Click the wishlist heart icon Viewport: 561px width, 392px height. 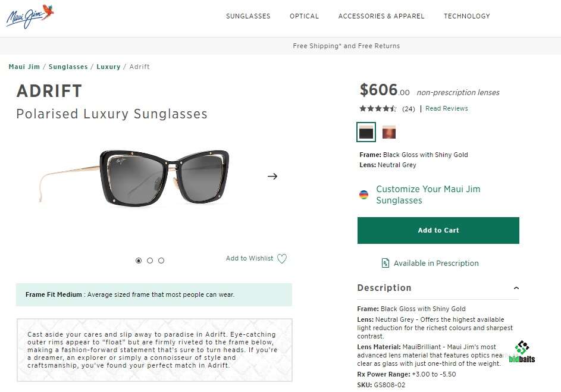(x=282, y=259)
